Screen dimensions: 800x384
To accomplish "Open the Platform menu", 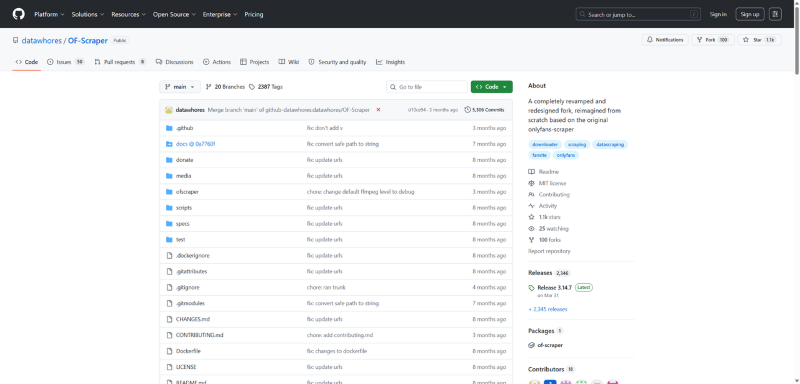I will click(x=49, y=14).
